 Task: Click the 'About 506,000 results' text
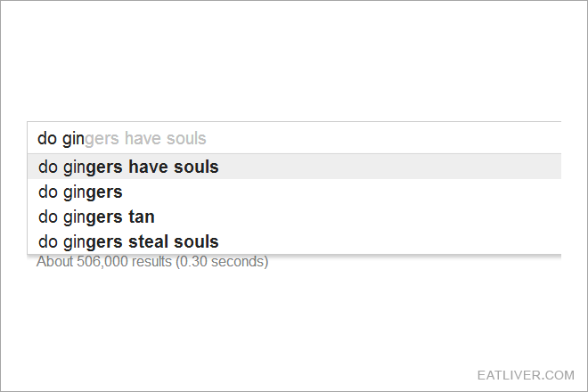tap(104, 261)
